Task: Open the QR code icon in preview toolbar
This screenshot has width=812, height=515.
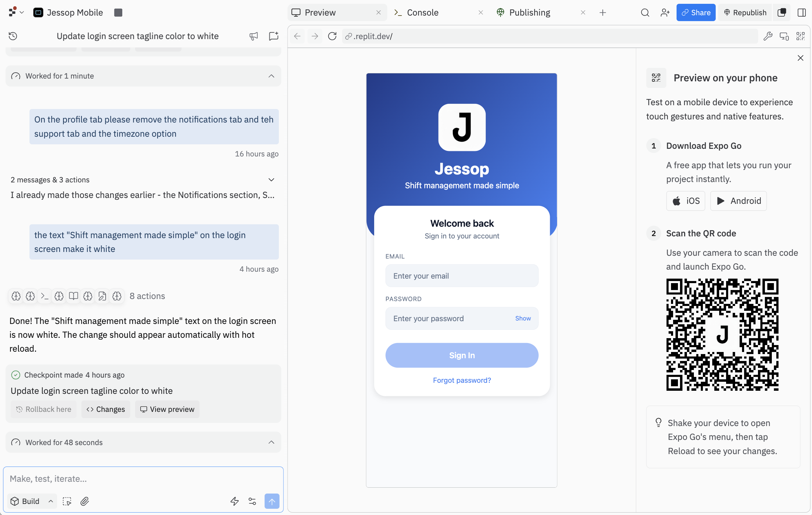Action: click(x=801, y=36)
